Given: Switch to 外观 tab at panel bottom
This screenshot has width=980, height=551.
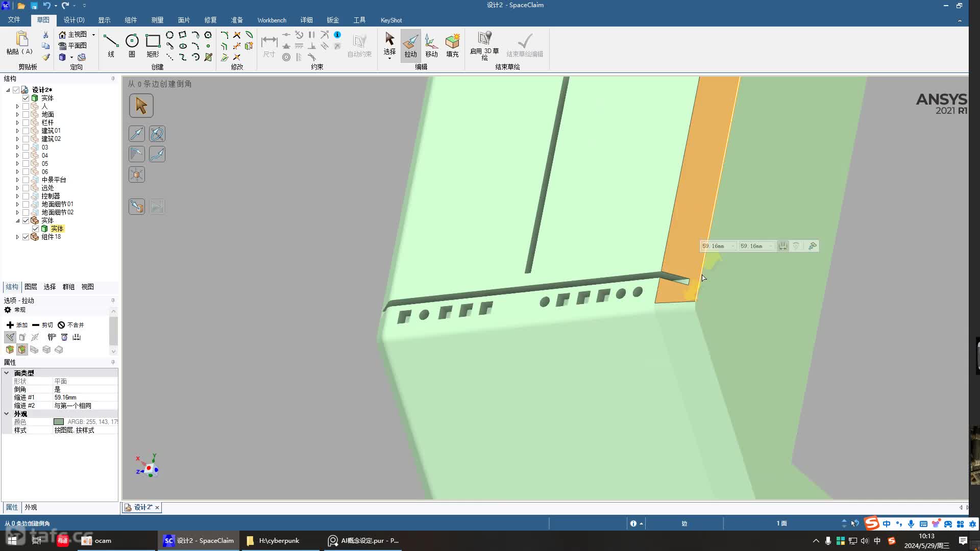Looking at the screenshot, I should coord(31,507).
